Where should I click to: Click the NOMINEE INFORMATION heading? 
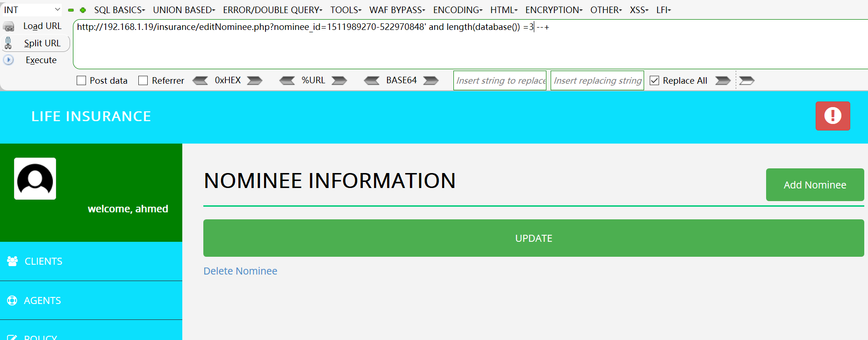[330, 181]
